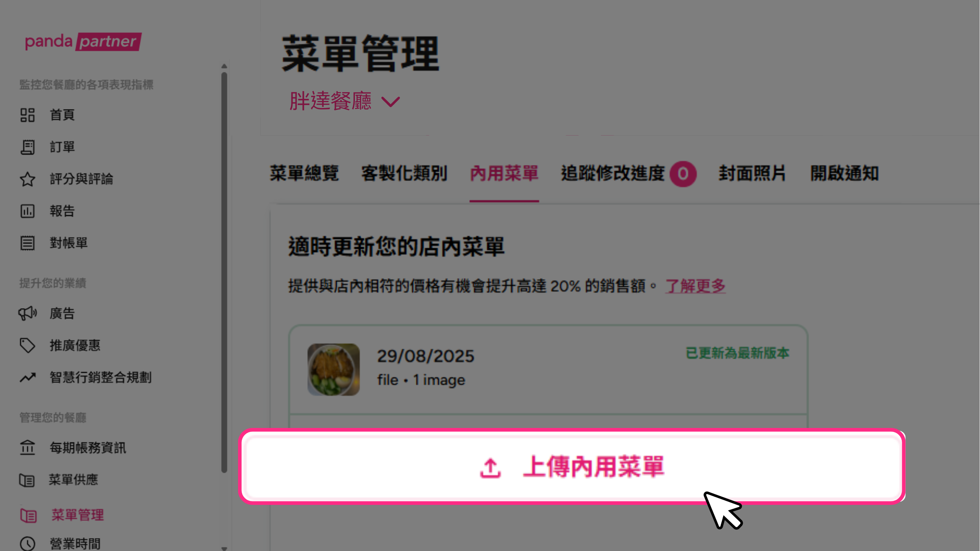The height and width of the screenshot is (551, 980).
Task: Click the 首頁 dashboard grid icon
Action: click(x=28, y=115)
